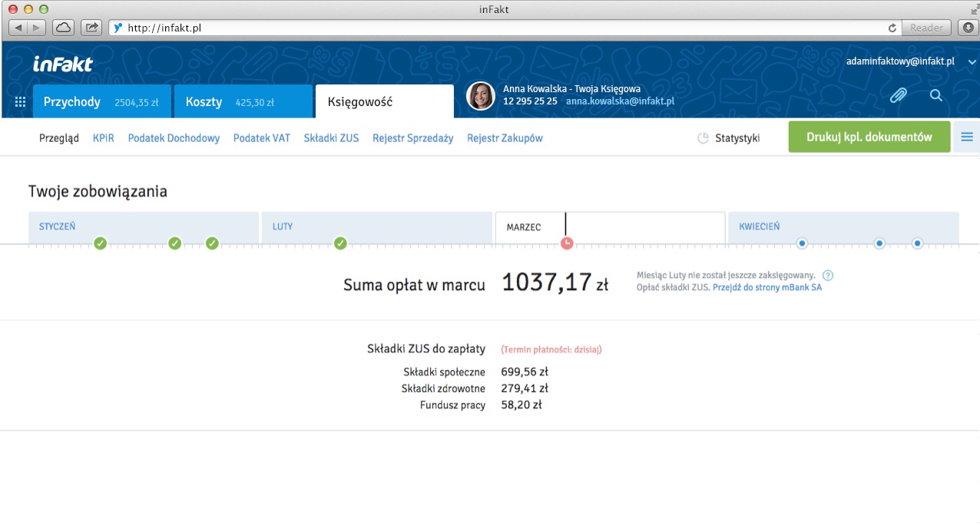Open the Składki ZUS section
Image resolution: width=980 pixels, height=525 pixels.
331,138
